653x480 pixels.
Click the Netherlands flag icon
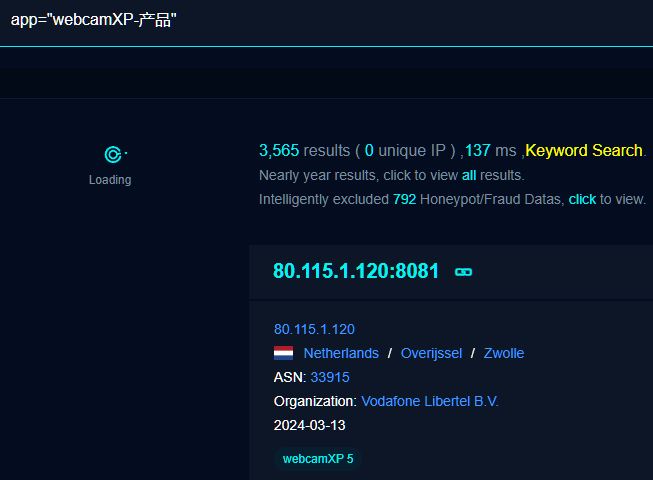pyautogui.click(x=283, y=353)
